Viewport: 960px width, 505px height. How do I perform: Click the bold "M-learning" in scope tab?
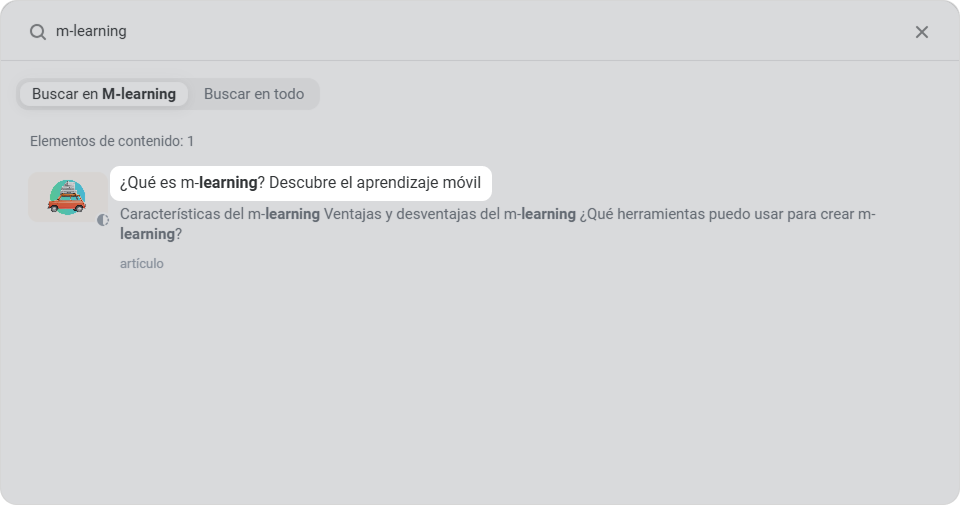pyautogui.click(x=139, y=94)
